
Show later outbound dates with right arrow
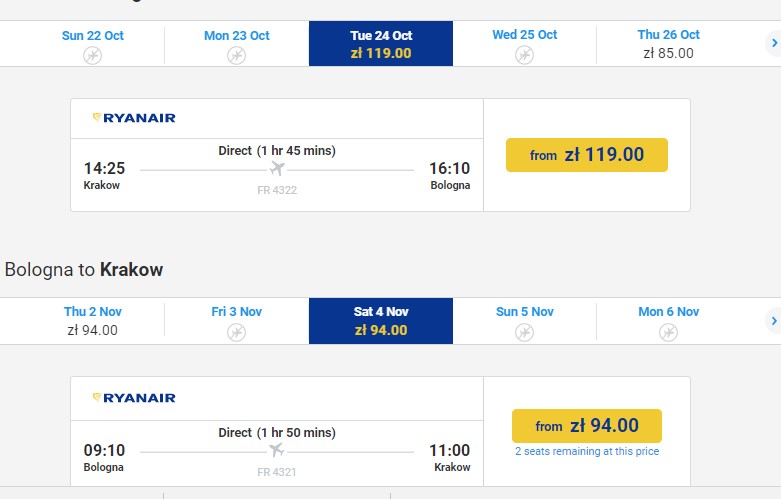773,44
